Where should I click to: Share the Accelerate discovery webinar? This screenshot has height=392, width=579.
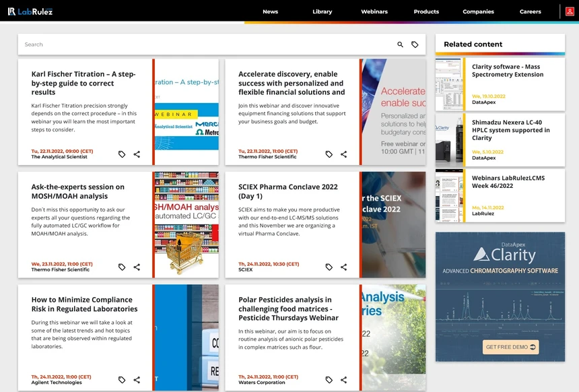click(344, 154)
